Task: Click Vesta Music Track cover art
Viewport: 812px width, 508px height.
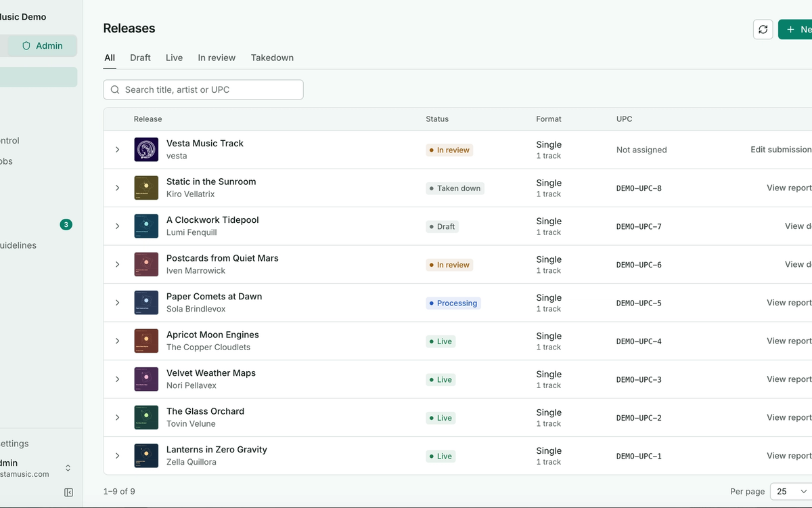Action: click(146, 150)
